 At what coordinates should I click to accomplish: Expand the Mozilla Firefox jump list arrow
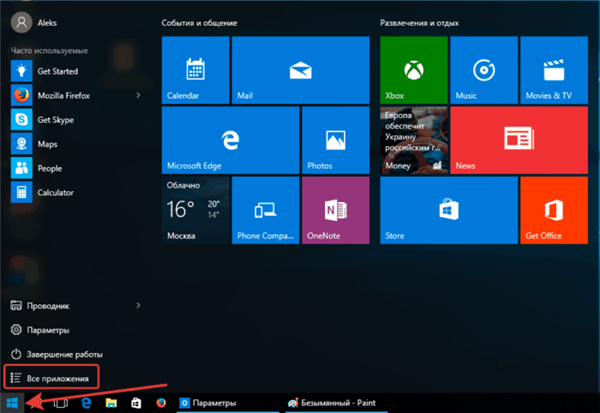tap(139, 95)
